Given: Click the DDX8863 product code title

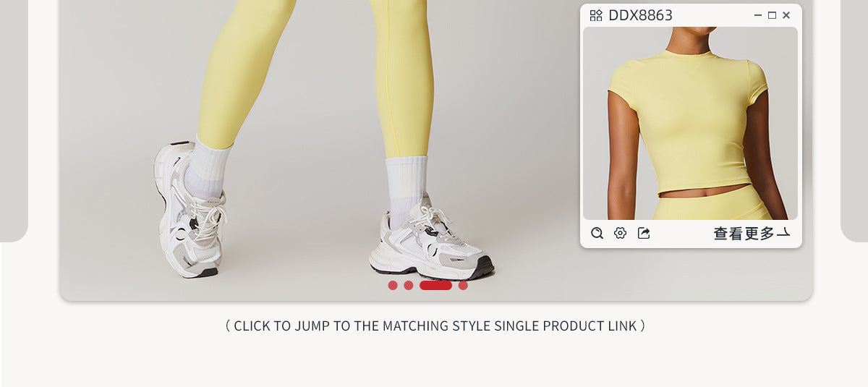Looking at the screenshot, I should pyautogui.click(x=640, y=15).
